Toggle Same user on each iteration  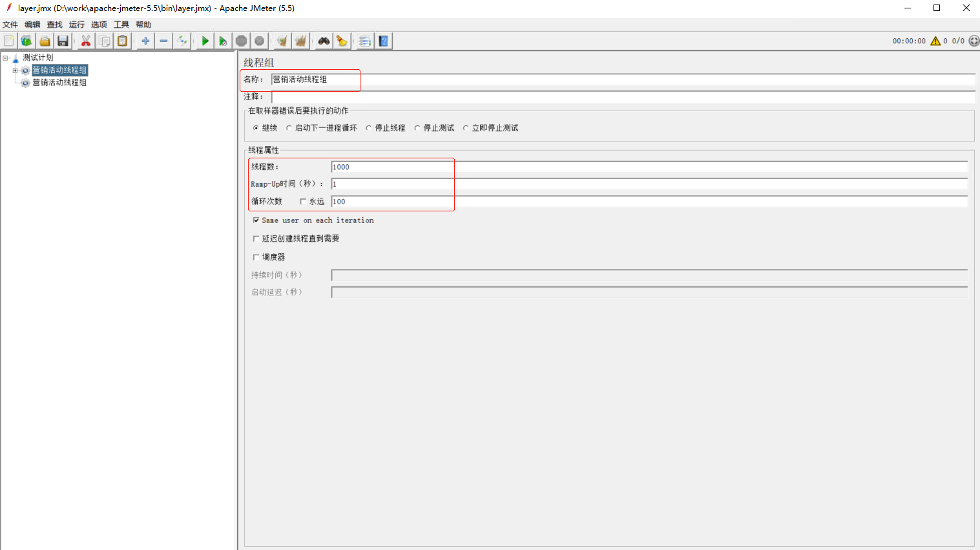[x=256, y=220]
